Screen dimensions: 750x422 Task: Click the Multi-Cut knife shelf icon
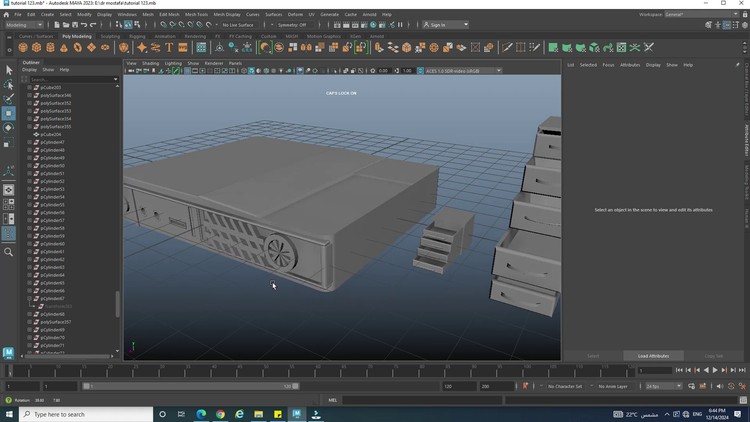pyautogui.click(x=507, y=47)
